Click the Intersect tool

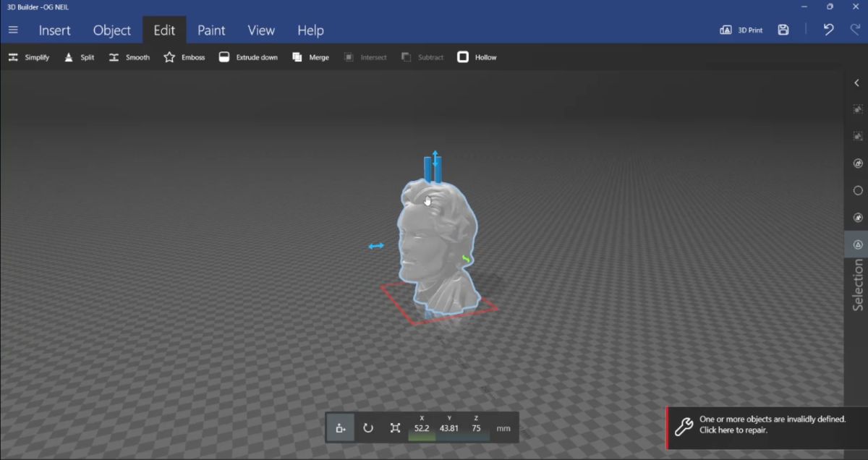click(x=365, y=57)
